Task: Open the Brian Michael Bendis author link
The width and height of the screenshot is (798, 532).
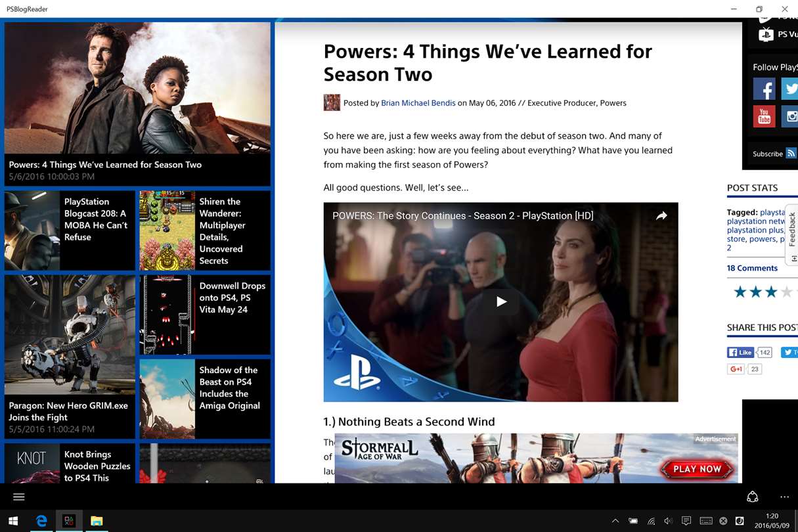Action: 418,102
